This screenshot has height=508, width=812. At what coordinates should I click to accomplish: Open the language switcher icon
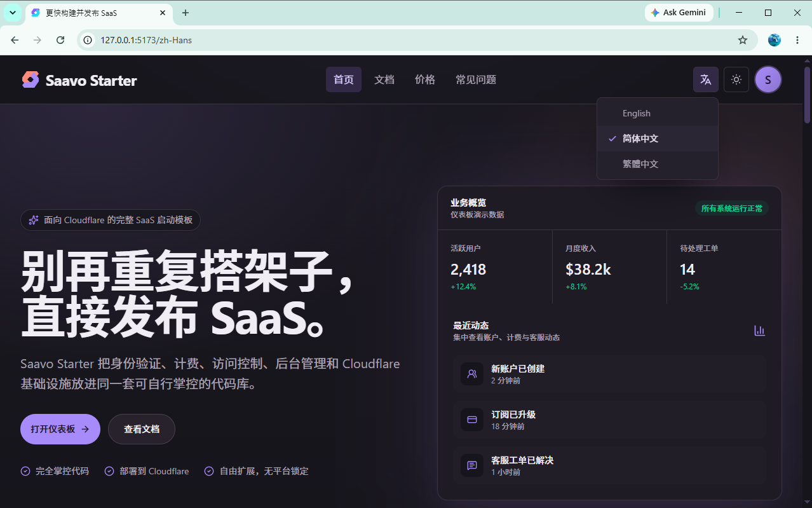(705, 79)
